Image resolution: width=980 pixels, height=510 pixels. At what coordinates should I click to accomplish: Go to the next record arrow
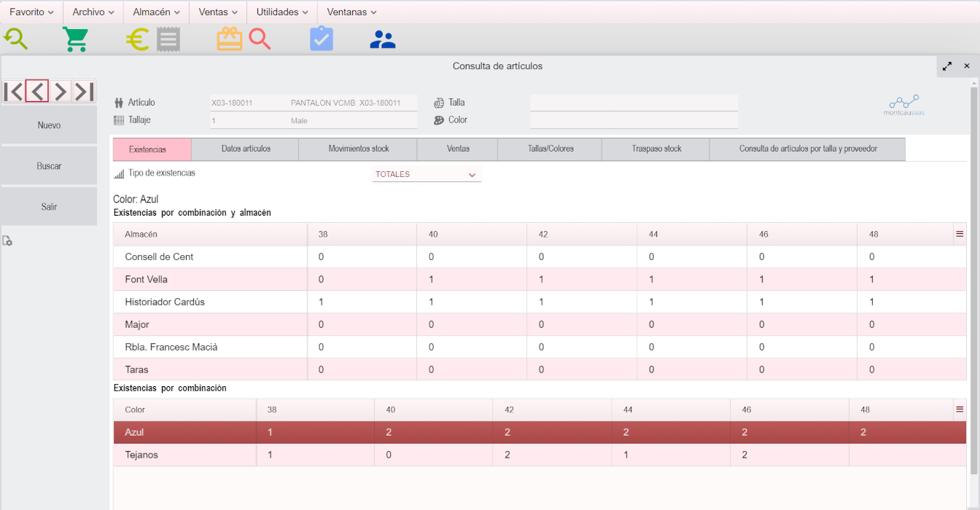point(61,91)
